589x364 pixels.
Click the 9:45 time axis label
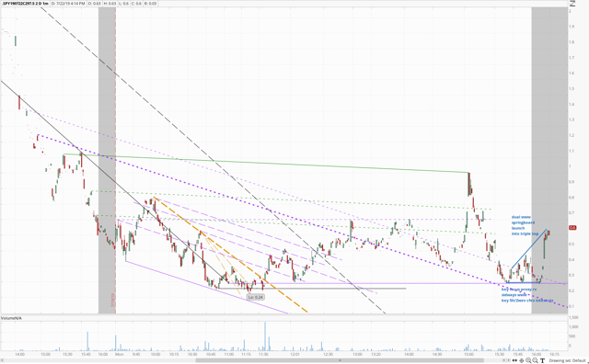pos(136,354)
